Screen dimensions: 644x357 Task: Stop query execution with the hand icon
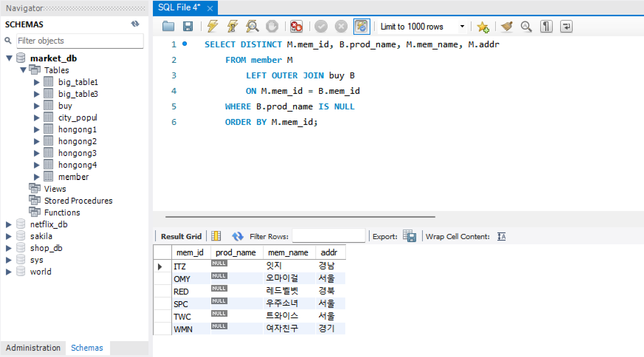tap(272, 26)
